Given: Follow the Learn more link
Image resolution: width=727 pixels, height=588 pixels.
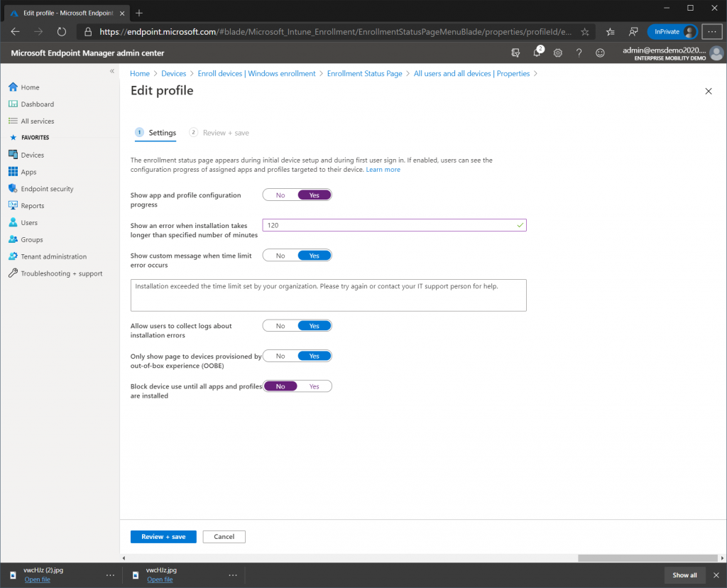Looking at the screenshot, I should pyautogui.click(x=383, y=170).
